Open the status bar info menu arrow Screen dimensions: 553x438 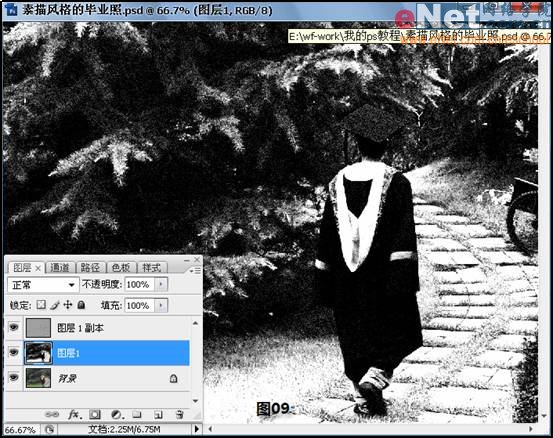click(197, 429)
